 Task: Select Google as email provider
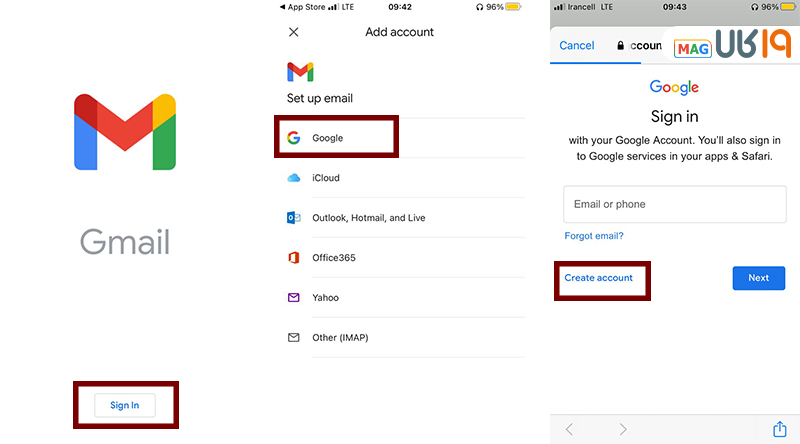327,138
